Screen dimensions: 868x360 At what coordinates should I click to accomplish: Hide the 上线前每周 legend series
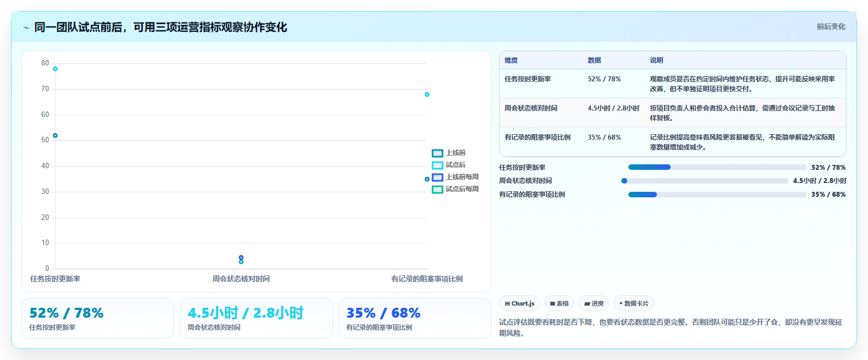[455, 177]
